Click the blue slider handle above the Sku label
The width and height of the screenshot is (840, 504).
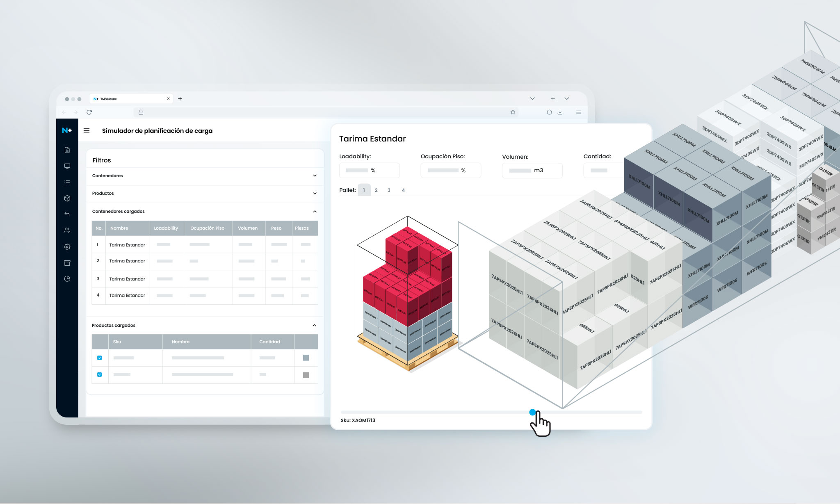click(x=532, y=412)
